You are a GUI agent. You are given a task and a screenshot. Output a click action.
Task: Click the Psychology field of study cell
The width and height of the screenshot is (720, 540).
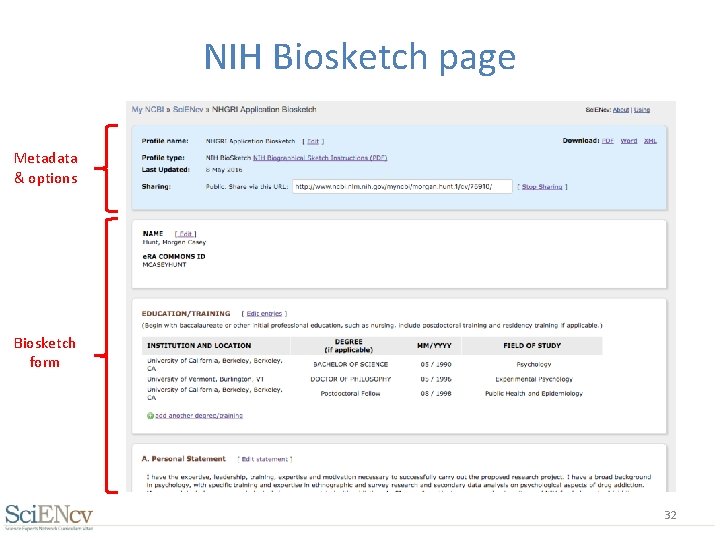click(534, 364)
